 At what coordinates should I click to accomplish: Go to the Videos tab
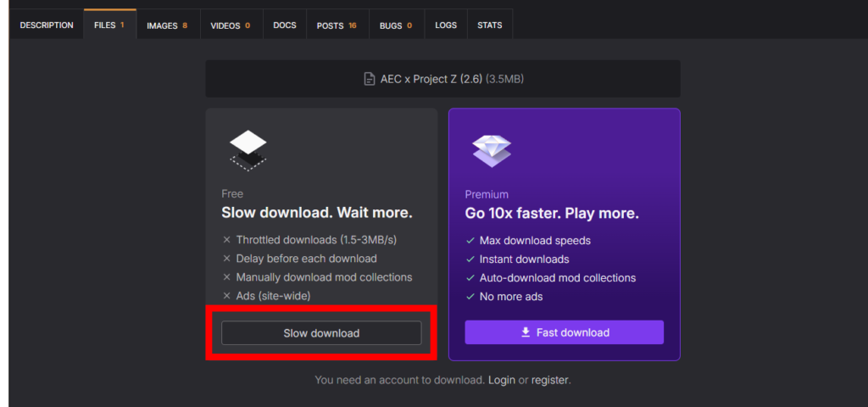(231, 25)
